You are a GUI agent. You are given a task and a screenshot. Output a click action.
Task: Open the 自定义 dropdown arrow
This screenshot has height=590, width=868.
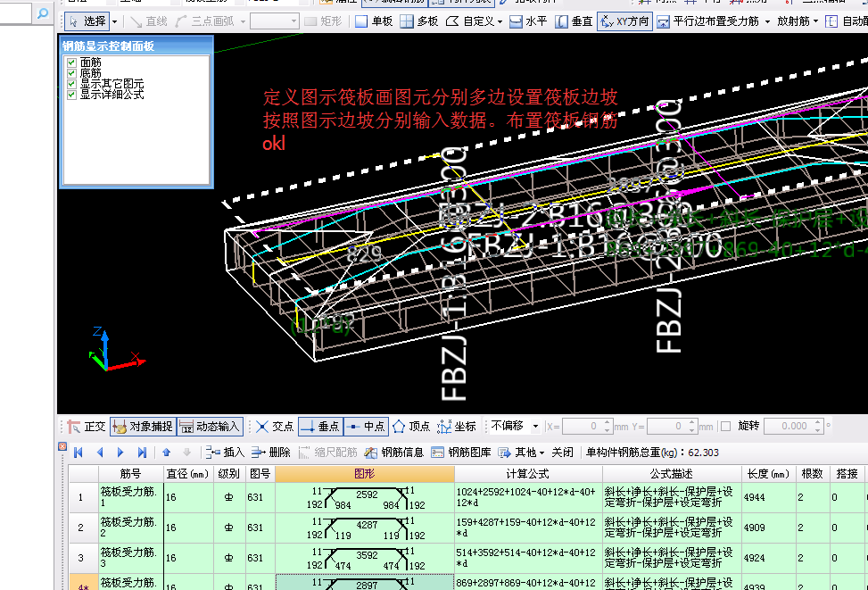point(500,21)
